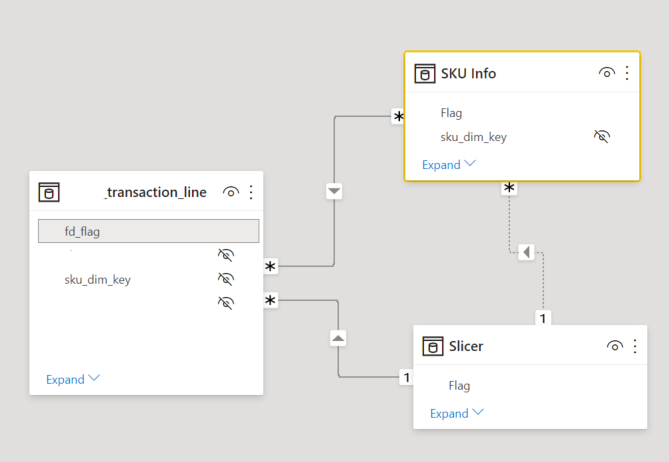Toggle visibility of the _transaction_line table
Screen dimensions: 669x462
coord(230,192)
